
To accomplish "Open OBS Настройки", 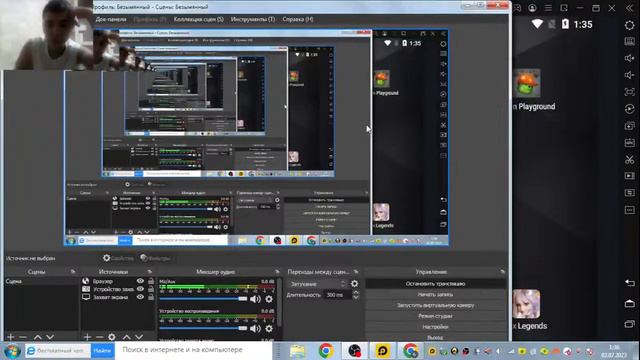I will click(x=435, y=327).
